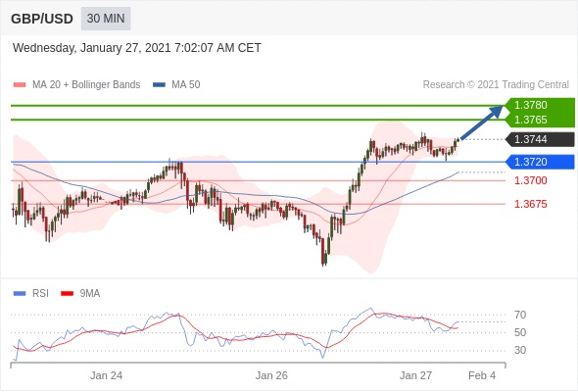Click the 1.3780 green resistance price tag
This screenshot has width=578, height=392.
[x=541, y=105]
